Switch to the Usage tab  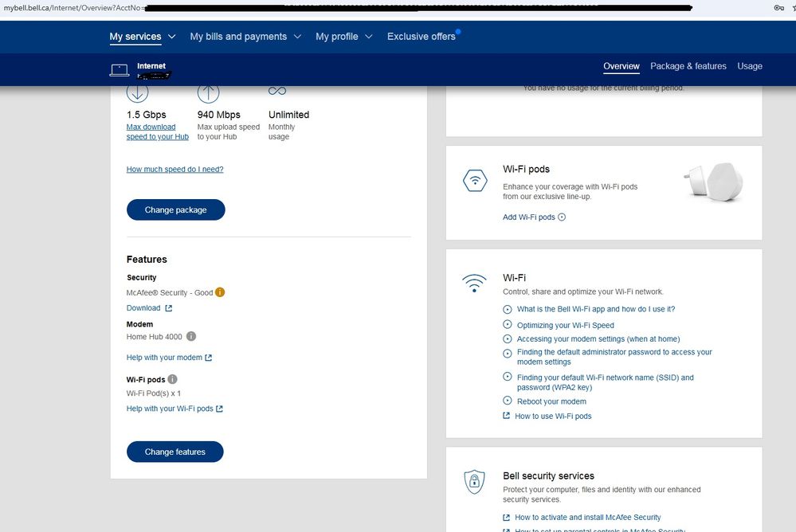[749, 66]
